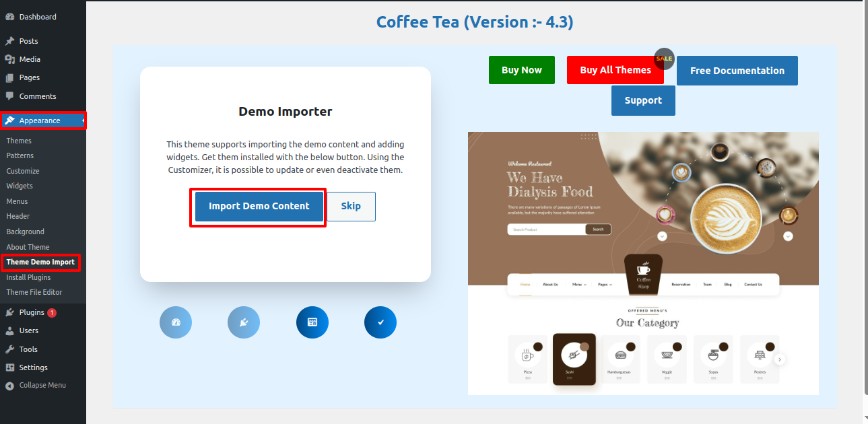This screenshot has width=868, height=424.
Task: Go to Widgets submenu item
Action: 20,186
